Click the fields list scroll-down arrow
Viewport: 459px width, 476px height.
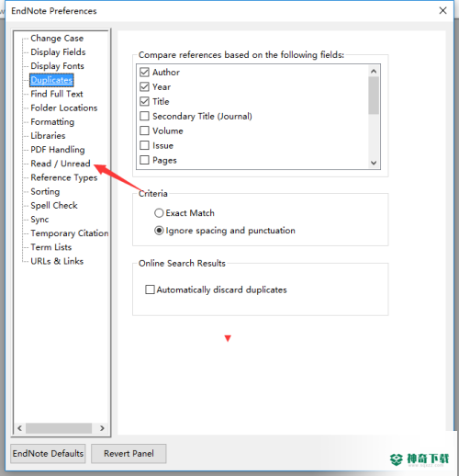click(x=374, y=163)
